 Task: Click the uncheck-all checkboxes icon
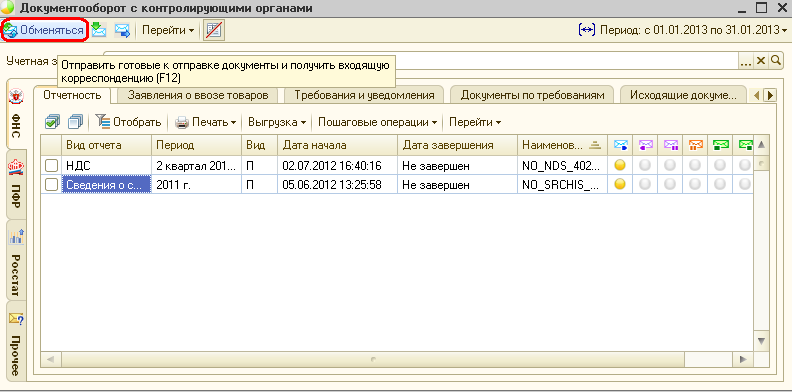coord(76,122)
